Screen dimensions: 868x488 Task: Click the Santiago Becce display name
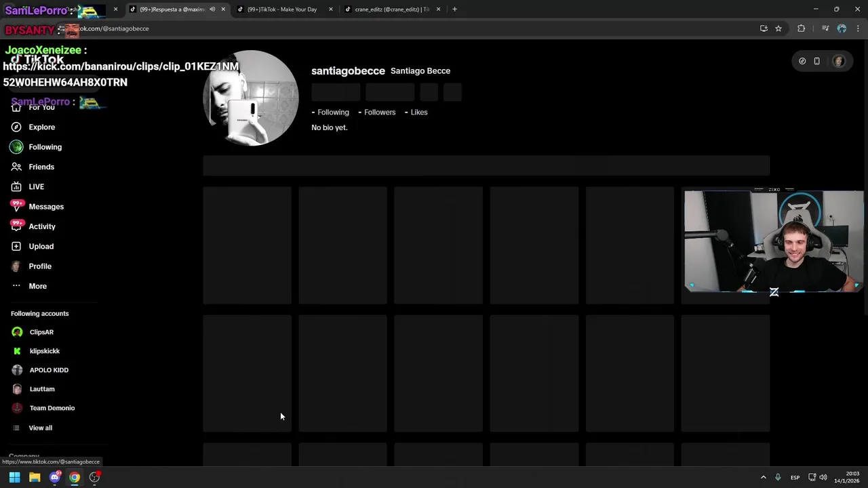pyautogui.click(x=420, y=70)
